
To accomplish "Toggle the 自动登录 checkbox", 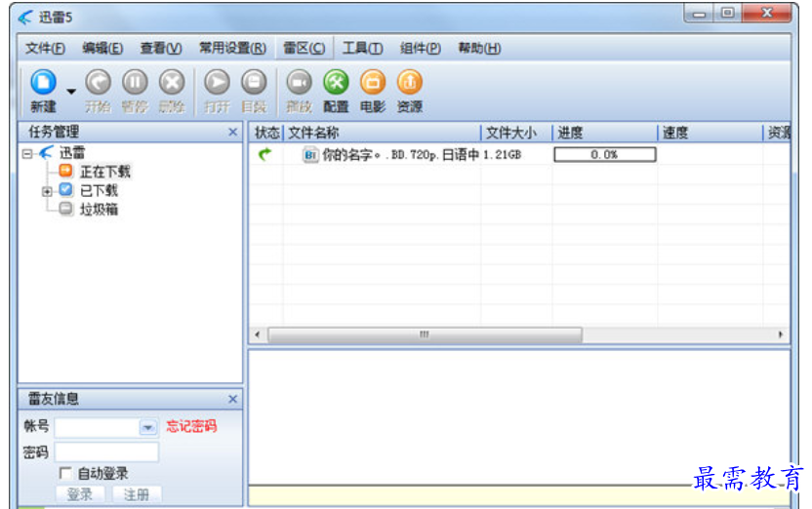I will point(65,473).
